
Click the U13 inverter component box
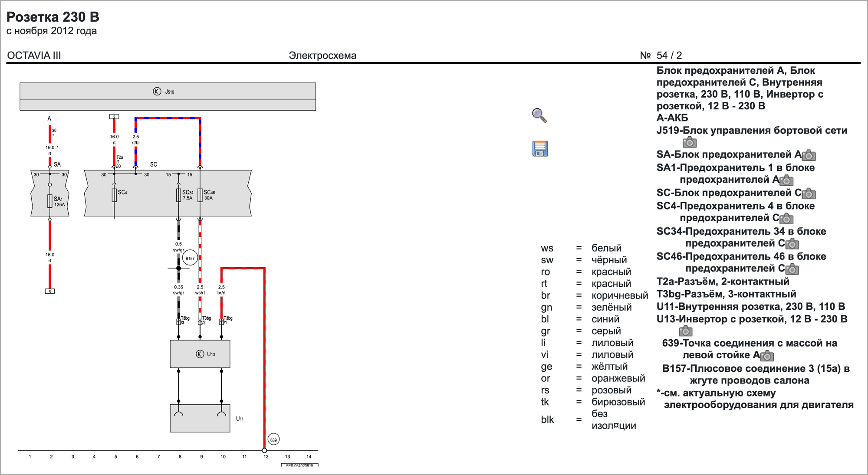point(200,354)
